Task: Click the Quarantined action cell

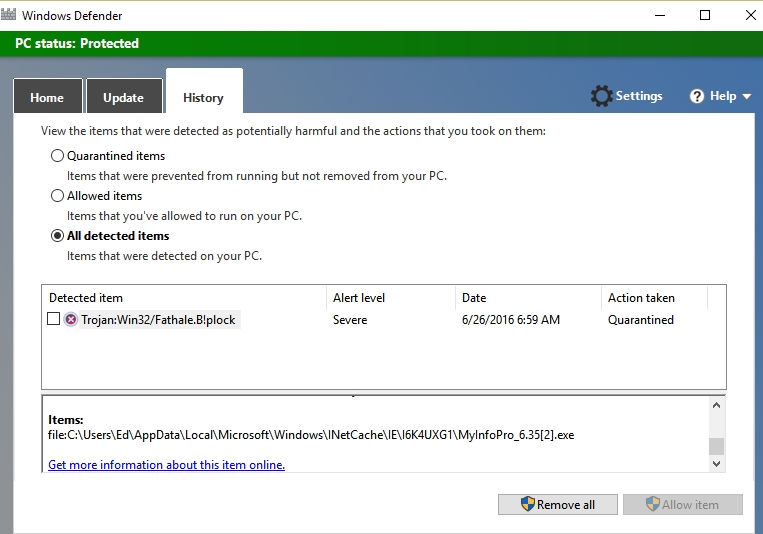Action: [x=641, y=320]
